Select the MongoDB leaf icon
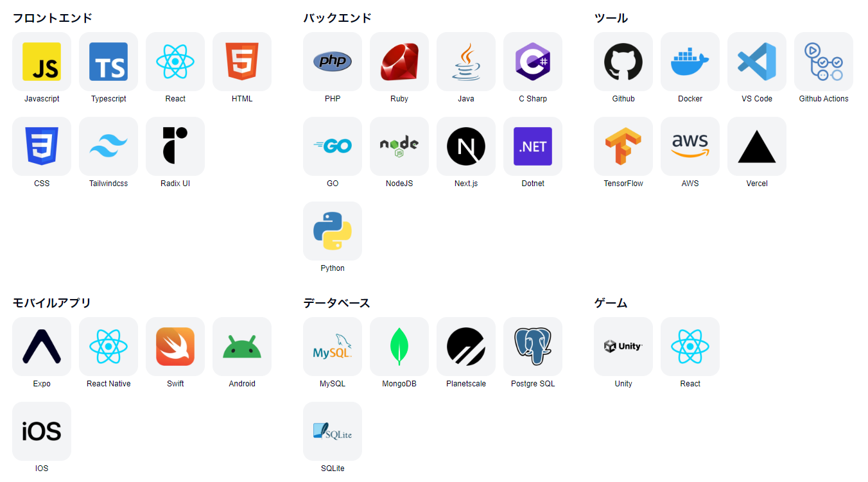The width and height of the screenshot is (868, 482). click(x=399, y=347)
